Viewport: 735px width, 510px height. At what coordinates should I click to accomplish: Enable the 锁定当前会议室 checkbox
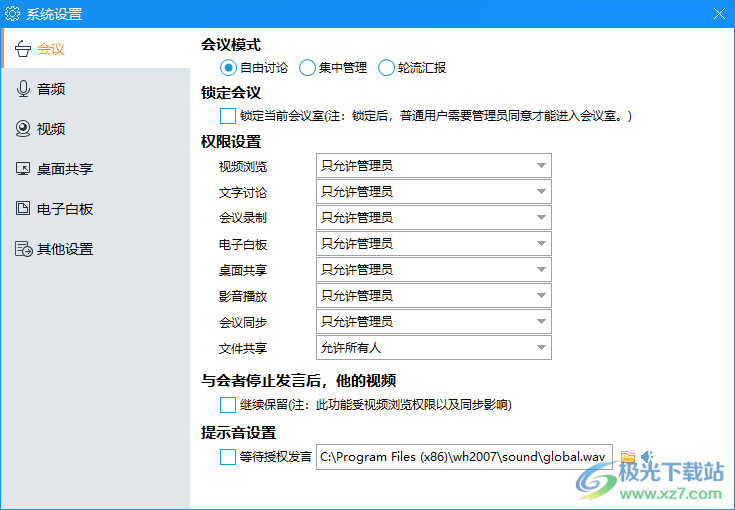pyautogui.click(x=228, y=116)
